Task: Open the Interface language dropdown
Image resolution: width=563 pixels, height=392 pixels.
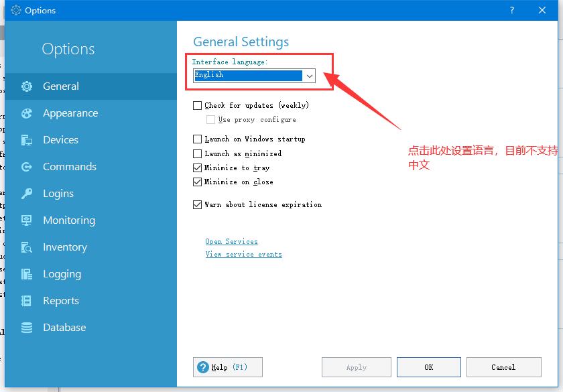Action: pyautogui.click(x=309, y=75)
